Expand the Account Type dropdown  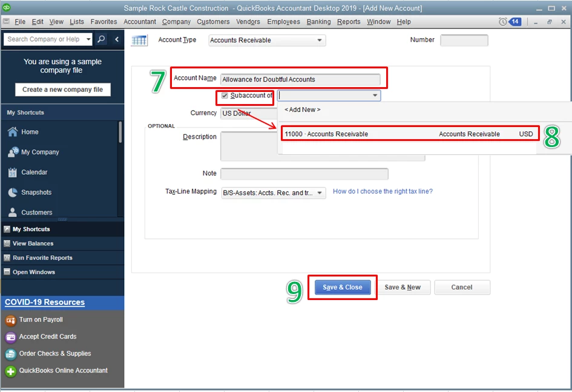point(320,40)
